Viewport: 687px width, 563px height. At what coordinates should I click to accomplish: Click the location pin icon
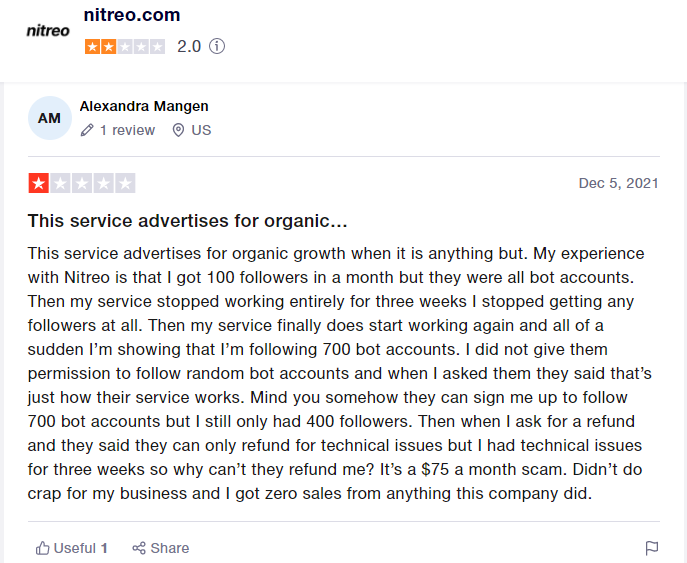coord(178,130)
